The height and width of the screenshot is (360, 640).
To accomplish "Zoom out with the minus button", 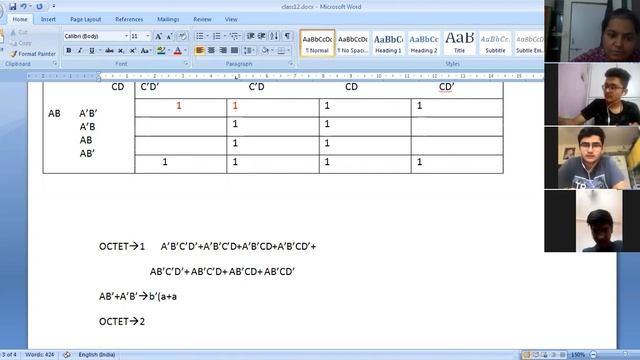I will tap(594, 355).
